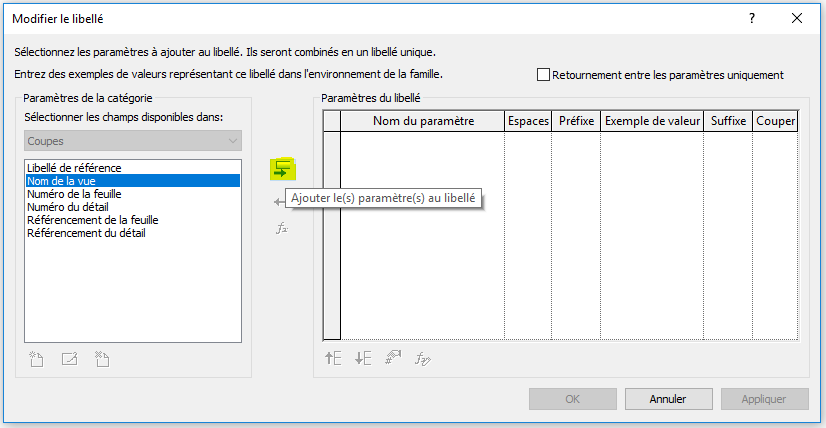Click the Préfixe column header
Screen dimensions: 826x428
click(577, 121)
